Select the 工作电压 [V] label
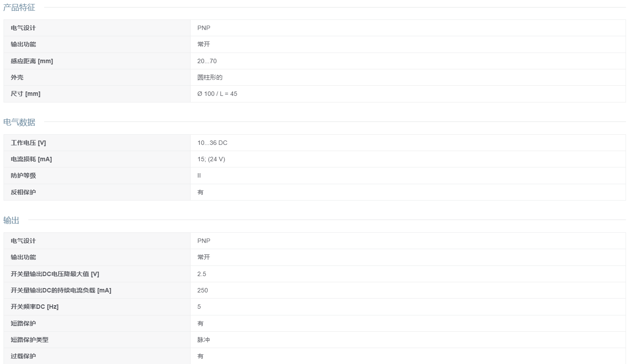Viewport: 630px width, 364px height. 28,143
